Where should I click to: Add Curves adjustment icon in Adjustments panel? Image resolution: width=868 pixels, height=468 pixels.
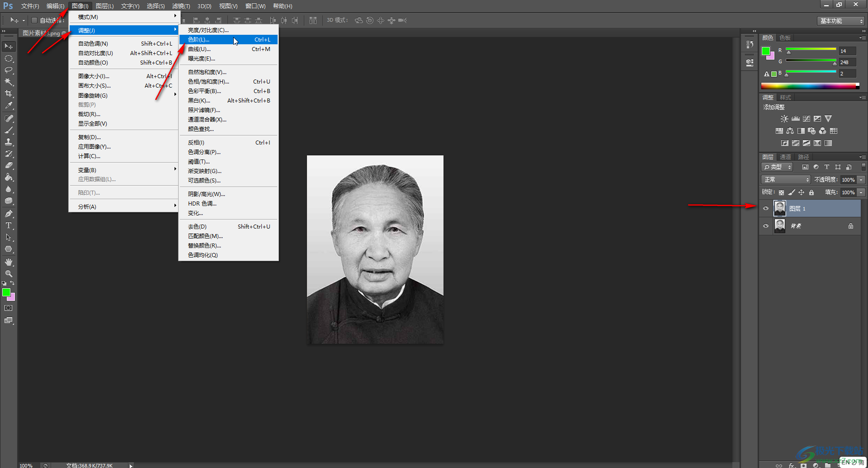click(x=807, y=119)
